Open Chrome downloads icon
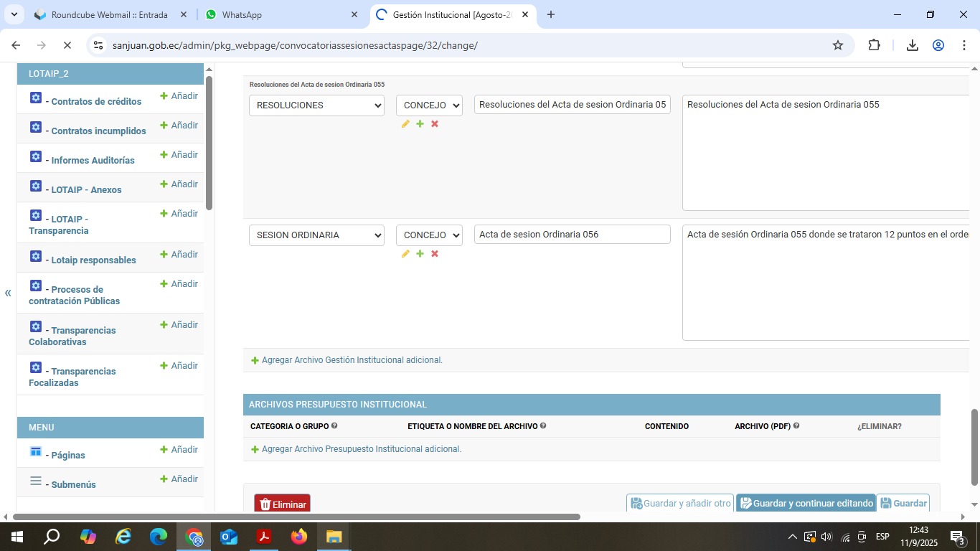 click(x=913, y=45)
